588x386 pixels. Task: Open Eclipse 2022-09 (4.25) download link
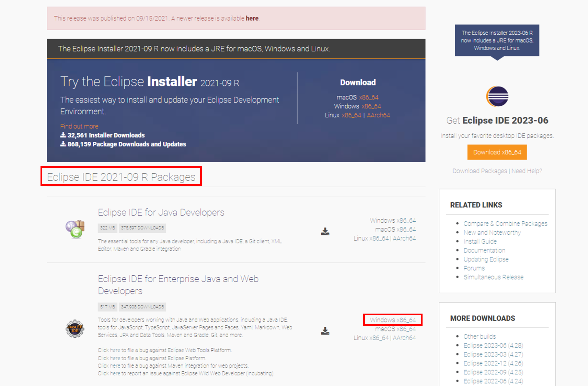493,372
